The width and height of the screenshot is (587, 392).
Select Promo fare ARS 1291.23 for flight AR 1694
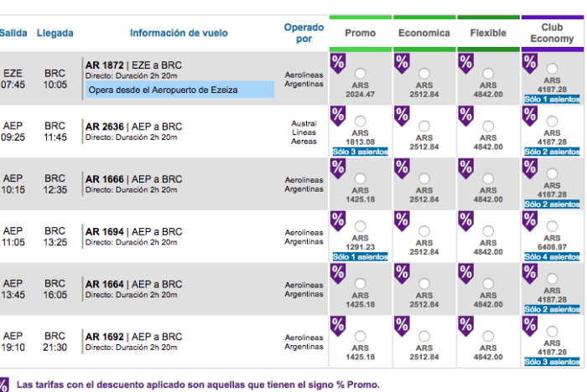click(x=361, y=226)
